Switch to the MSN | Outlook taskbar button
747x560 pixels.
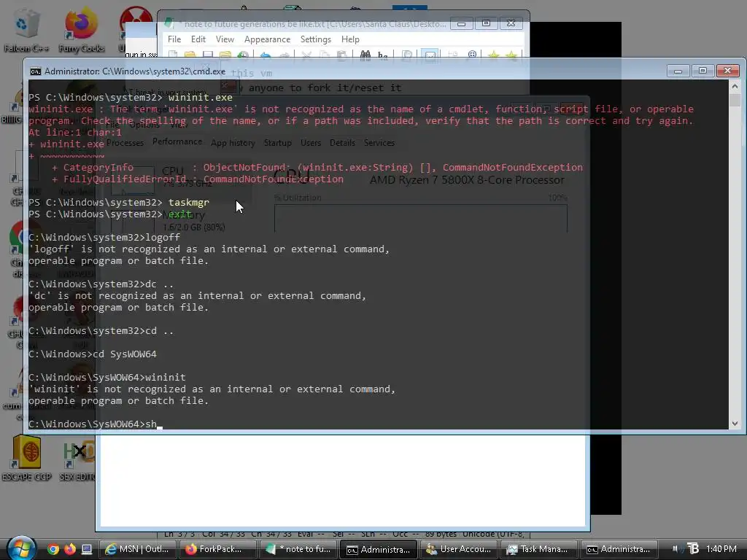tap(138, 549)
